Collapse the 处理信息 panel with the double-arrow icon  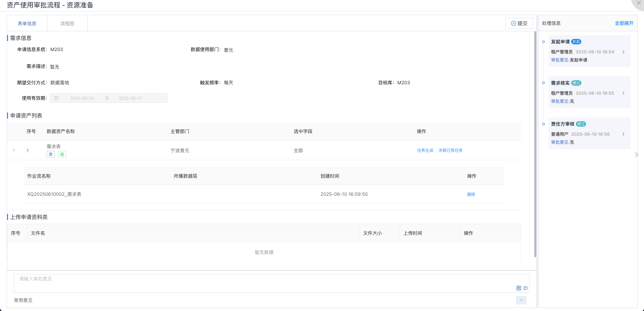(x=636, y=155)
